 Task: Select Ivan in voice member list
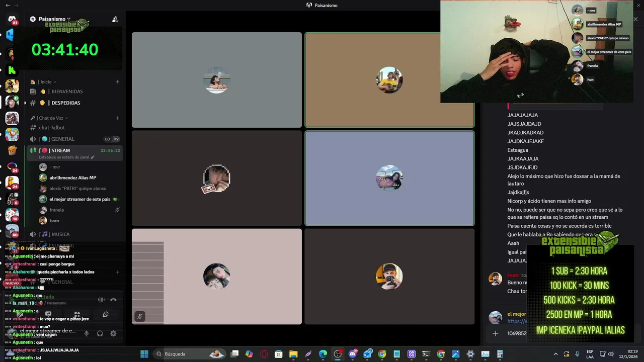point(79,221)
